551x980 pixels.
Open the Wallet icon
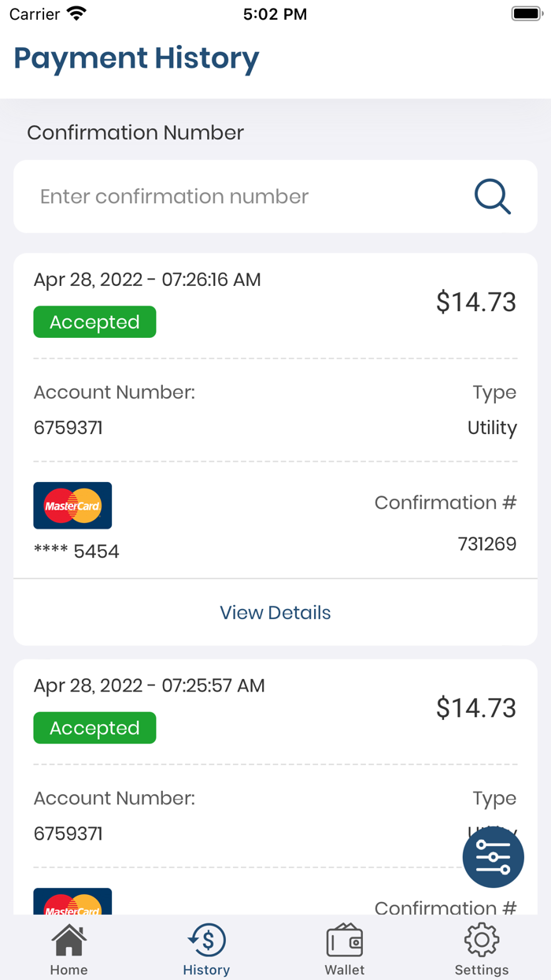pos(344,939)
